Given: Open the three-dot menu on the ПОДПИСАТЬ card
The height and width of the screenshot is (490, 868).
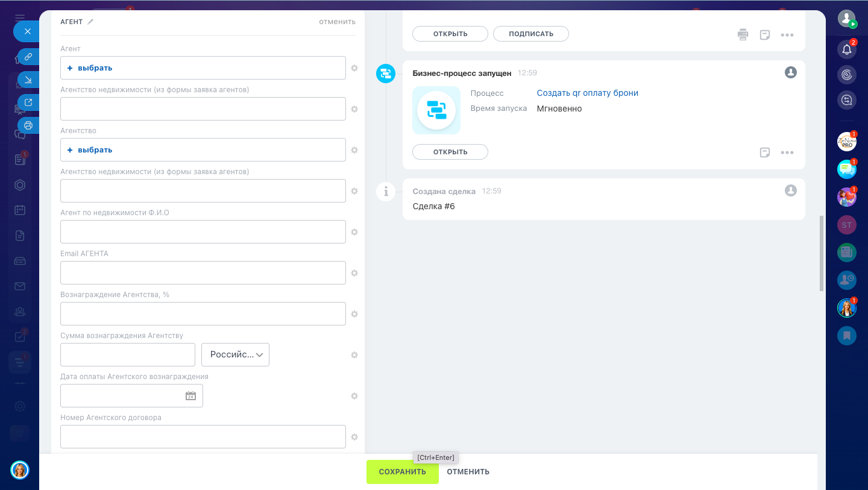Looking at the screenshot, I should 787,35.
